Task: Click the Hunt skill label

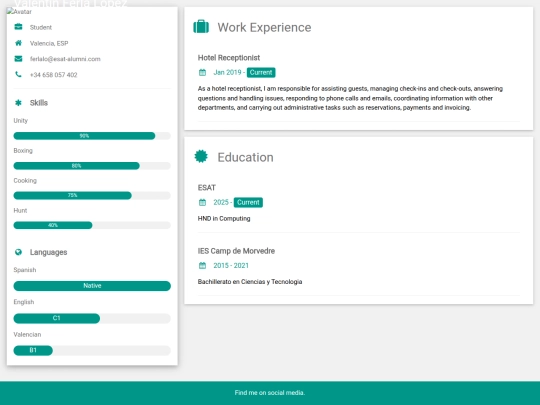Action: tap(20, 210)
